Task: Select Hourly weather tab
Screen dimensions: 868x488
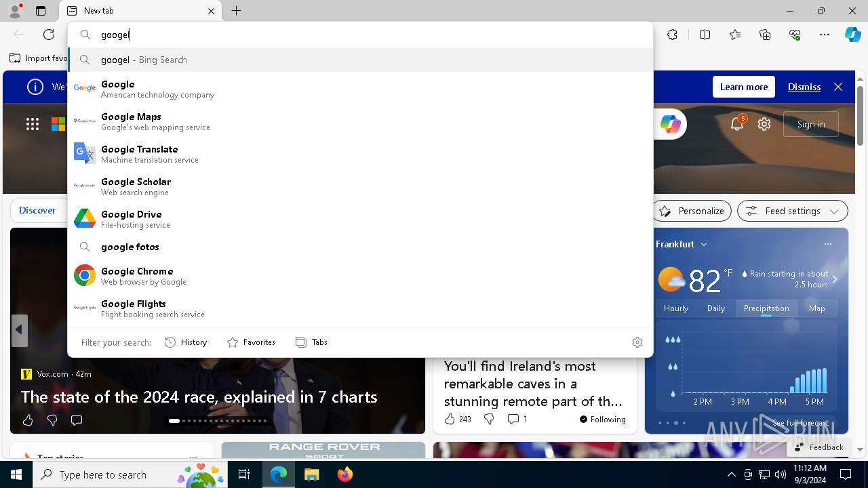Action: coord(676,308)
